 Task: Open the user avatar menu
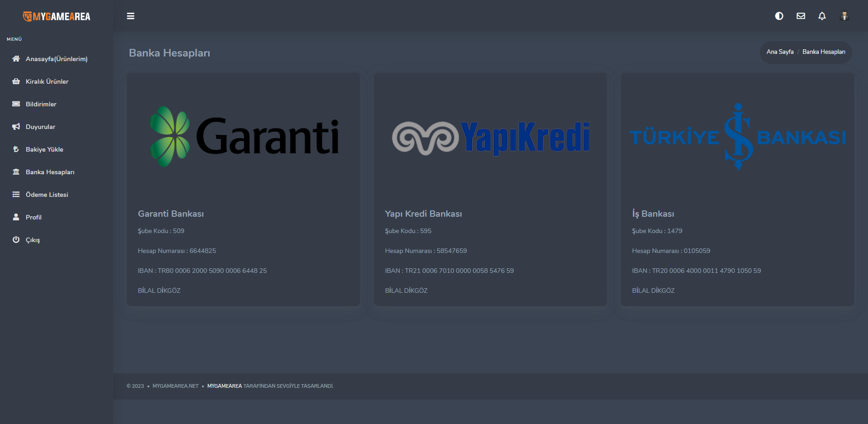click(x=844, y=16)
